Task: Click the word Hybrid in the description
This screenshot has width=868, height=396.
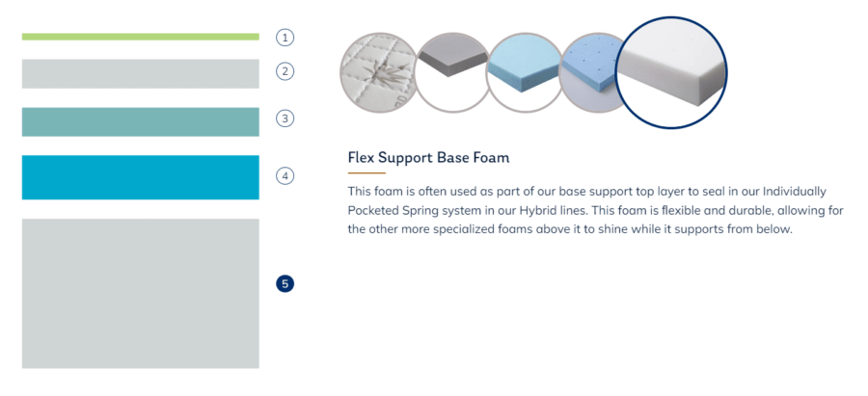Action: tap(530, 210)
